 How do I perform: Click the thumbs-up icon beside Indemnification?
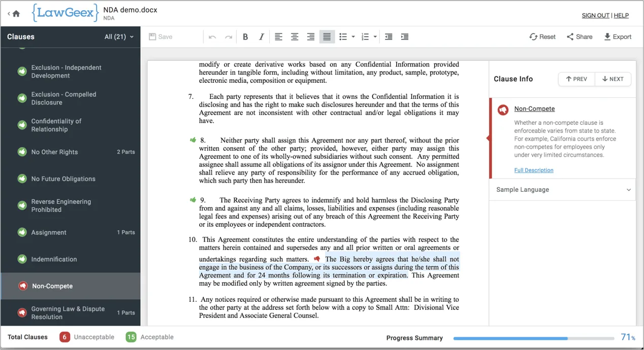point(22,259)
